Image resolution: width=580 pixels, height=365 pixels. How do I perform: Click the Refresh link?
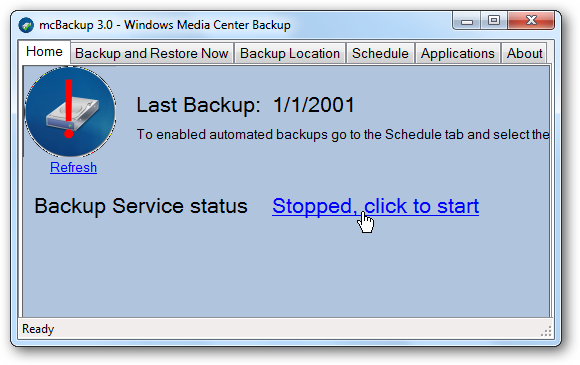[74, 168]
